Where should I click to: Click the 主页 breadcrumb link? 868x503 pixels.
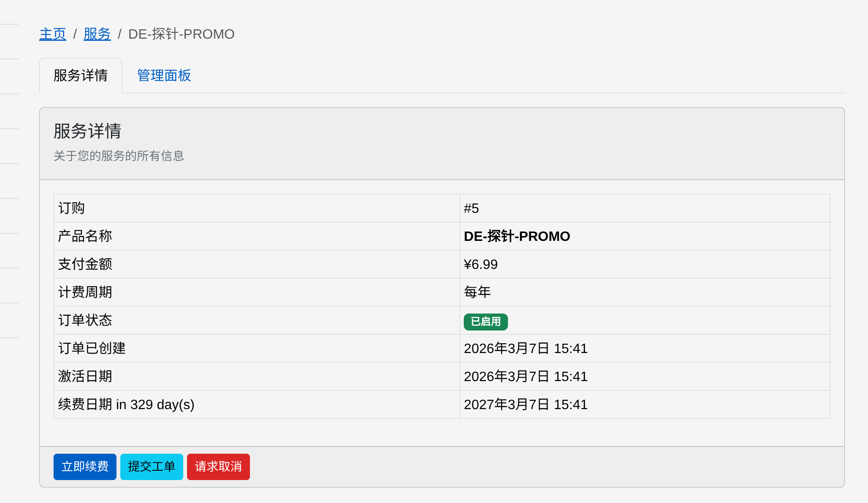coord(53,34)
